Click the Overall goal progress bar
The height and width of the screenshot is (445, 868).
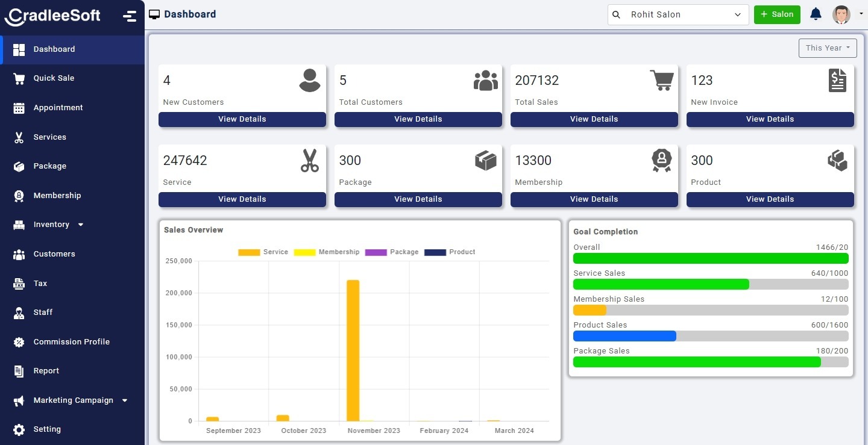click(x=710, y=258)
